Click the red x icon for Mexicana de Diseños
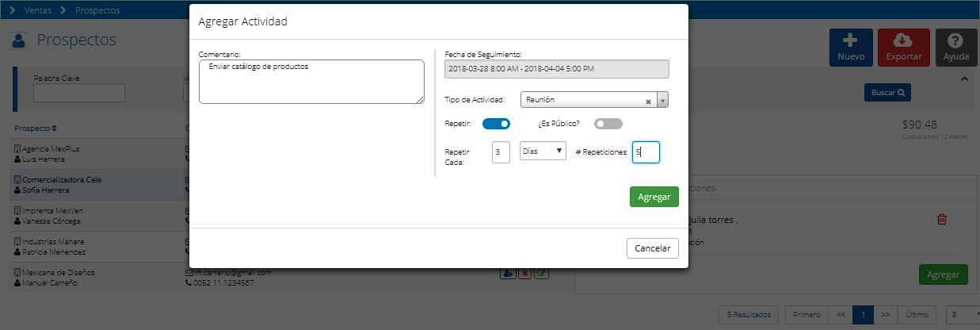Viewport: 980px width, 330px height. [525, 274]
